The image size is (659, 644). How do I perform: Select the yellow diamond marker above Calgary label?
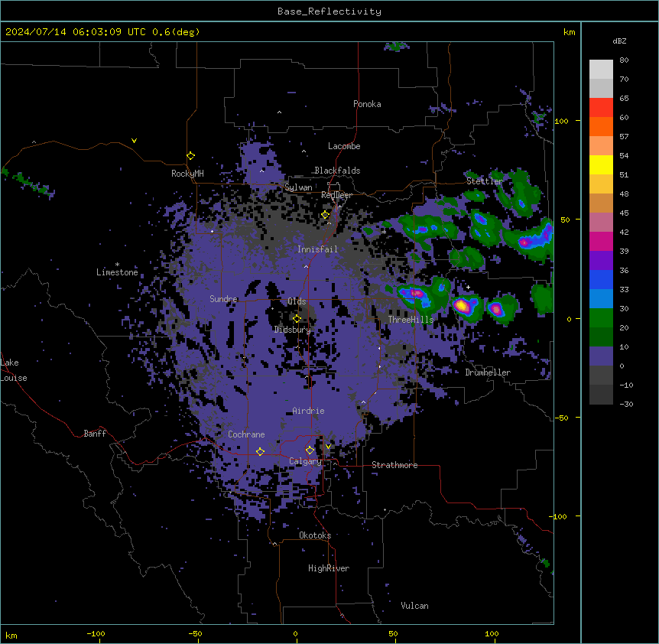coord(310,450)
